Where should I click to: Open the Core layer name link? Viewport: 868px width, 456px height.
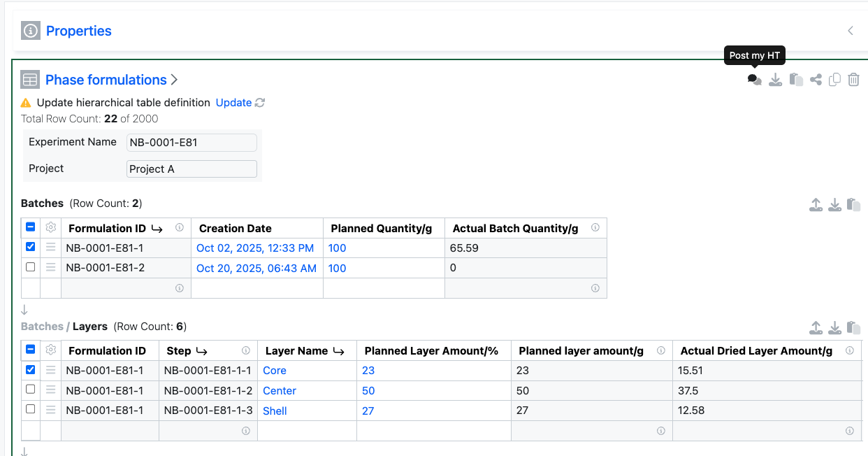point(275,371)
